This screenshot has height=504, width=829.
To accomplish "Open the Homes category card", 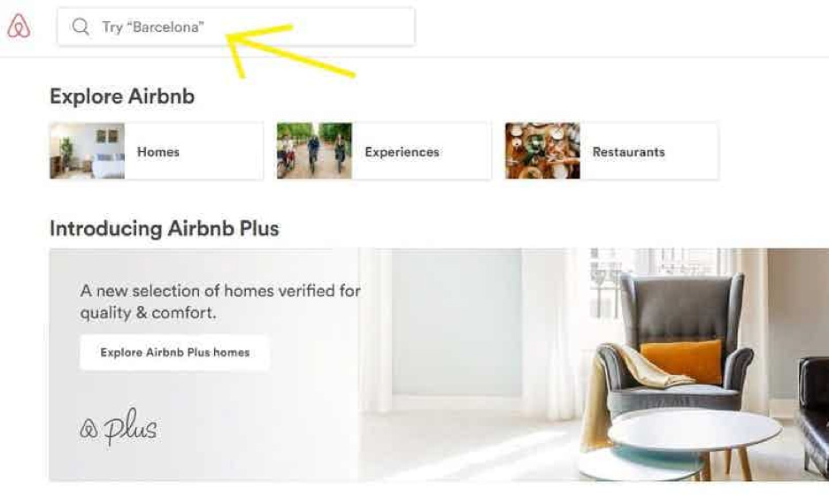I will pos(157,151).
